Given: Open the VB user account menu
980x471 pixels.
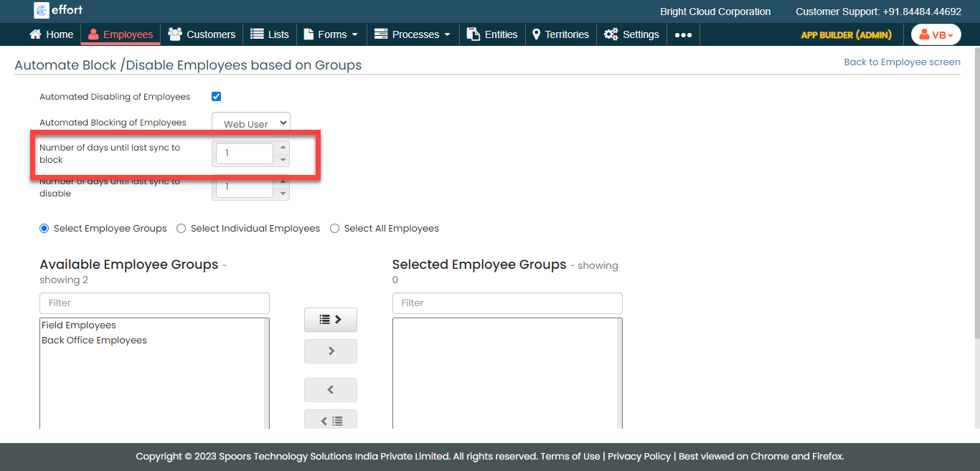Looking at the screenshot, I should pos(936,34).
